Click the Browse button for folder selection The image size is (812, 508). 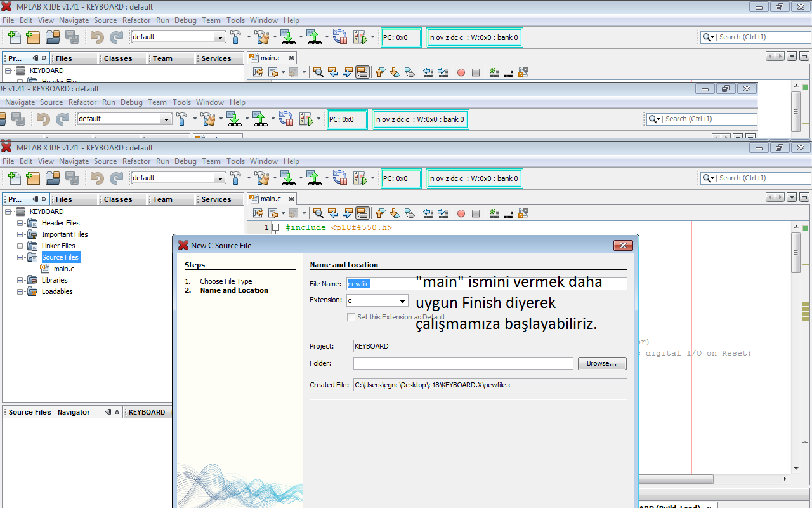(601, 363)
